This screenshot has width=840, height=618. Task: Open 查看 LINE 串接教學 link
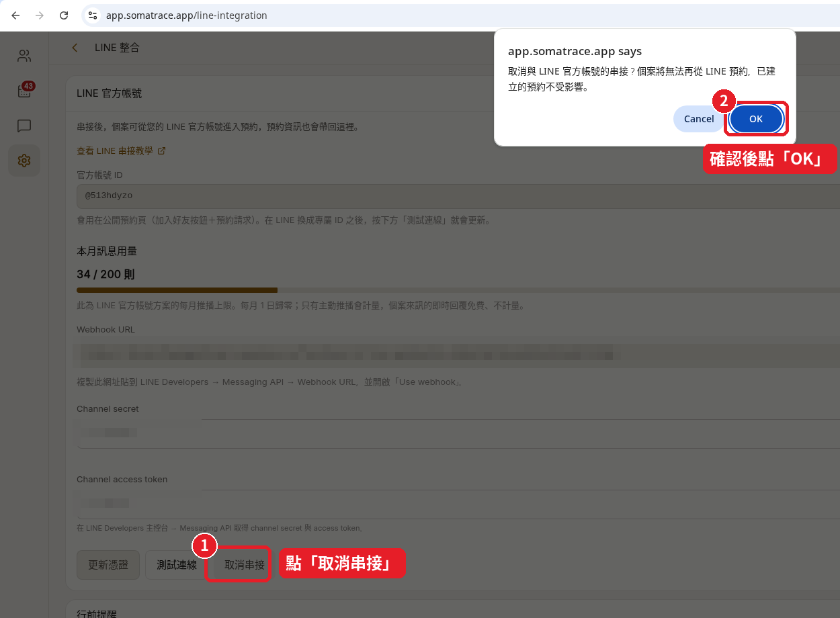point(121,151)
